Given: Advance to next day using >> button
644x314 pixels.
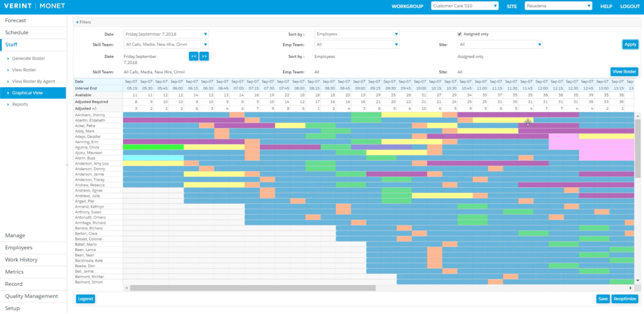Looking at the screenshot, I should (204, 56).
